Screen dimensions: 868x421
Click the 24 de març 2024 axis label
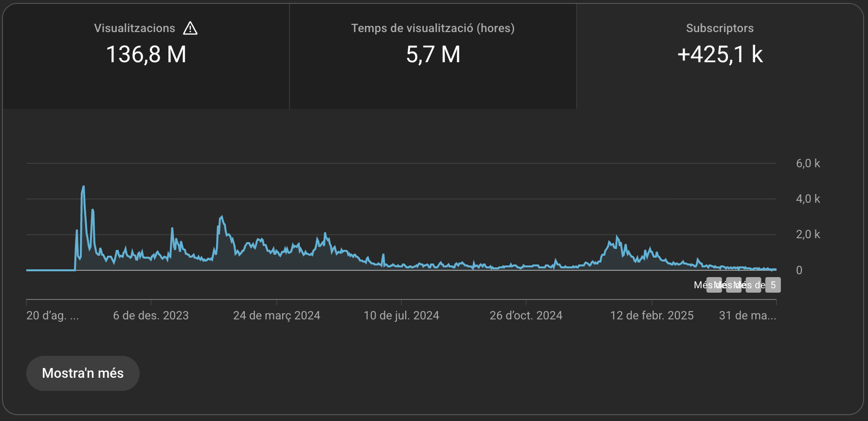(x=276, y=316)
